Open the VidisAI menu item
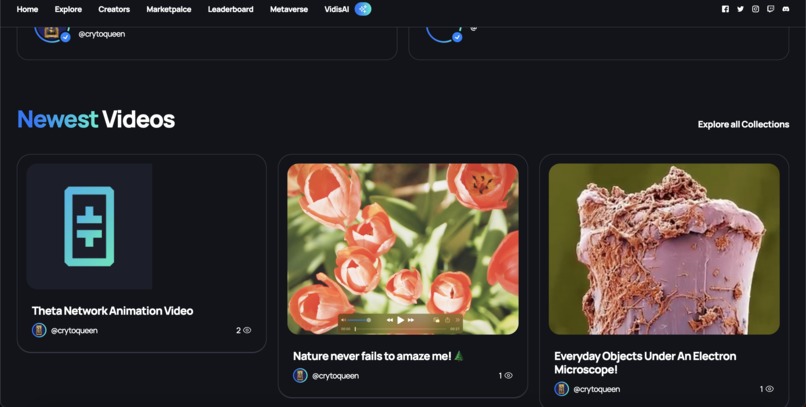The height and width of the screenshot is (407, 806). (337, 9)
